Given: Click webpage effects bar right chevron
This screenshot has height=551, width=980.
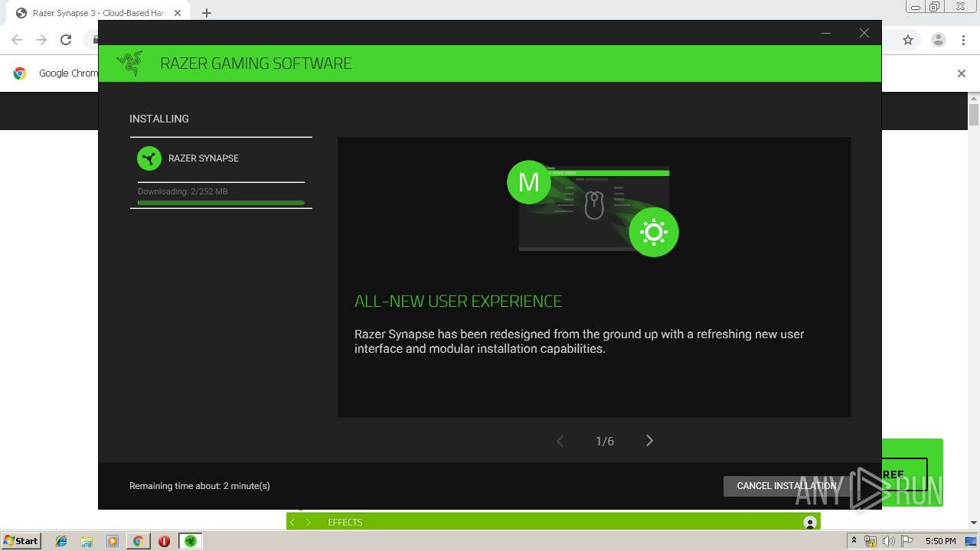Looking at the screenshot, I should pos(309,522).
